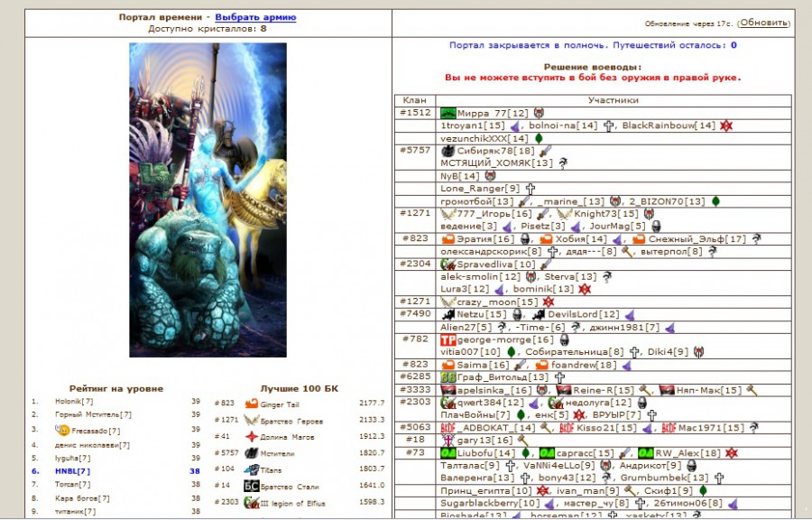This screenshot has height=520, width=812.
Task: Open the Выбрать армию link
Action: (255, 17)
